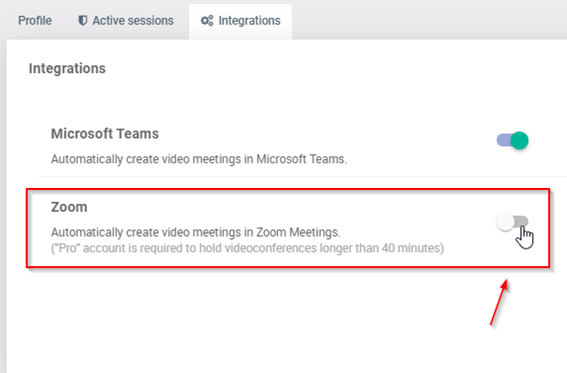
Task: Disable the Microsoft Teams integration switch
Action: pos(512,140)
